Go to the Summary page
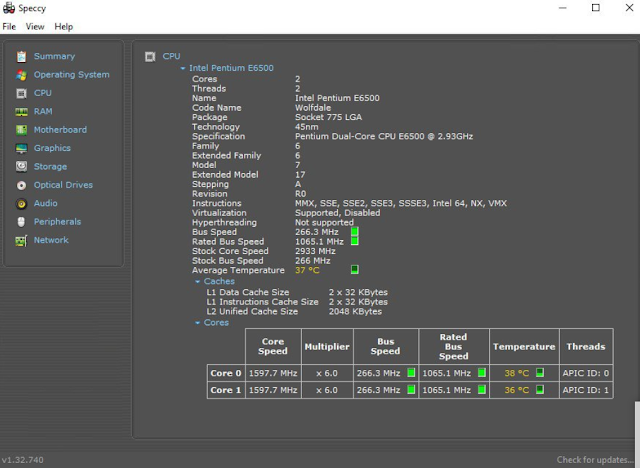This screenshot has height=468, width=640. 54,56
